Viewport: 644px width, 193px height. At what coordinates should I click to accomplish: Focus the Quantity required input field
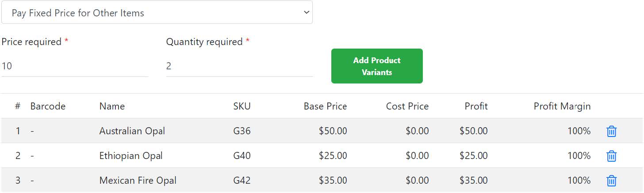click(x=239, y=66)
